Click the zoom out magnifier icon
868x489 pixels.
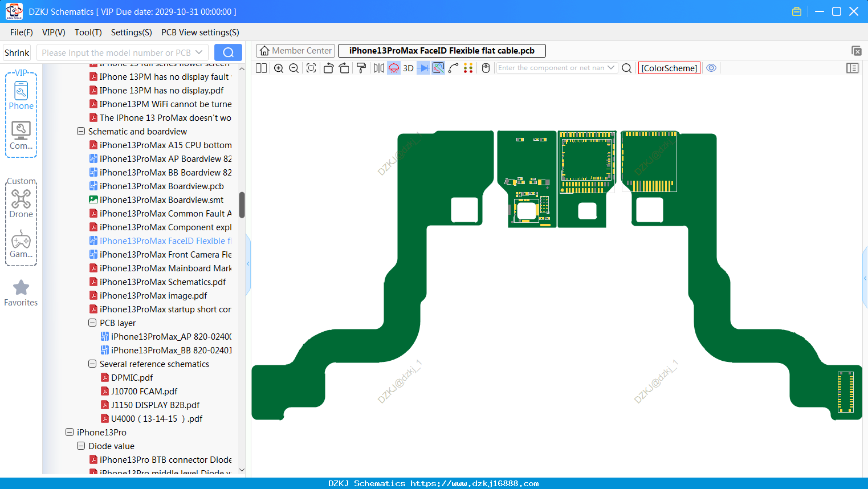294,68
